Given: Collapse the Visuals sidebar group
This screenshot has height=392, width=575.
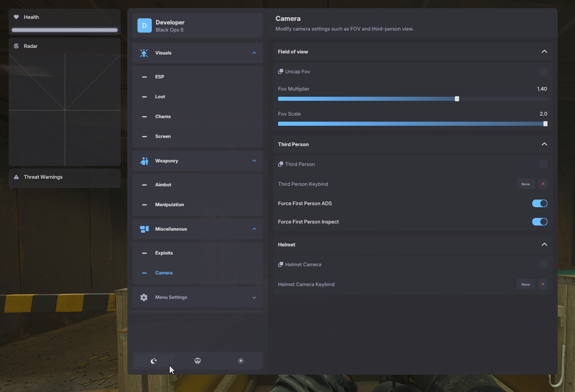Looking at the screenshot, I should coord(254,53).
